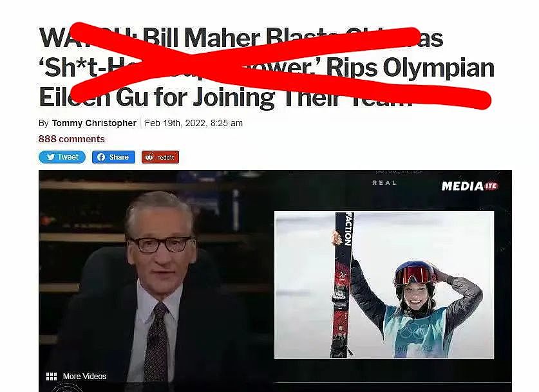Click the reddit alien icon
This screenshot has width=539, height=392.
click(x=149, y=157)
